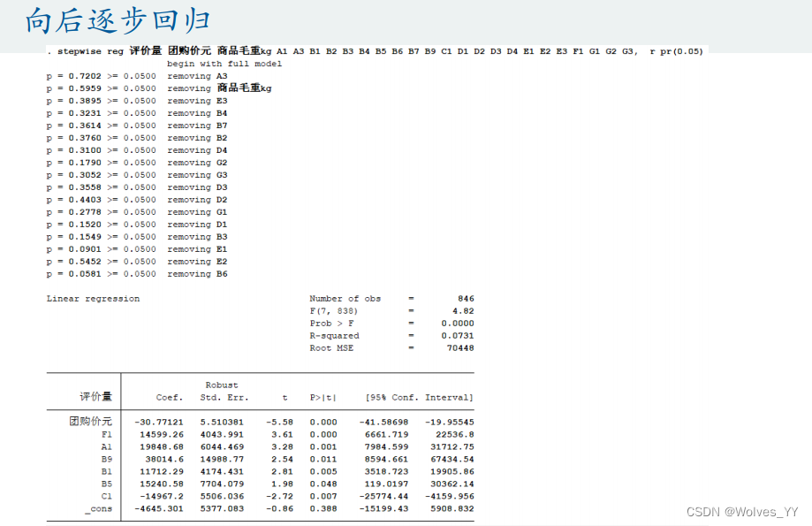Click the observations value 846

click(466, 299)
